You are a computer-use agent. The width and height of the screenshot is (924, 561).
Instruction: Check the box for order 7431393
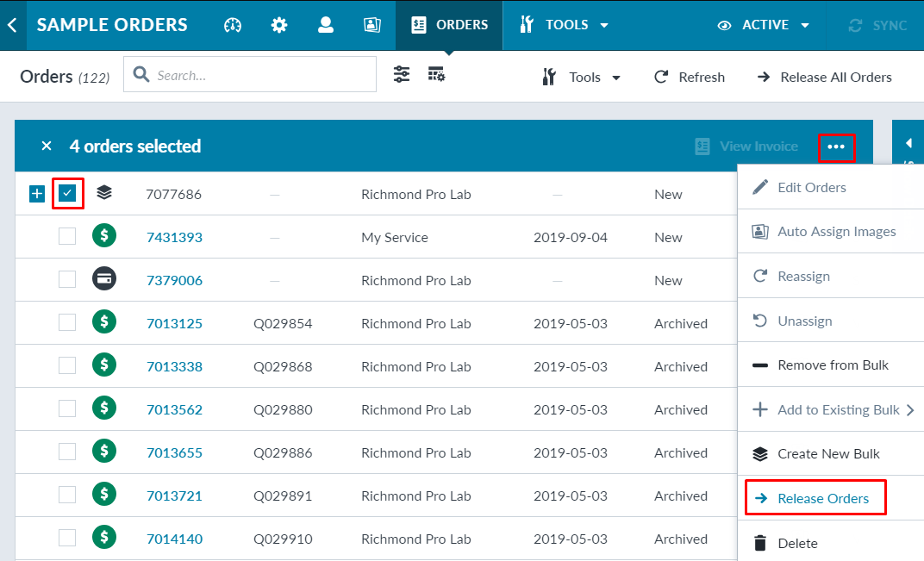67,236
